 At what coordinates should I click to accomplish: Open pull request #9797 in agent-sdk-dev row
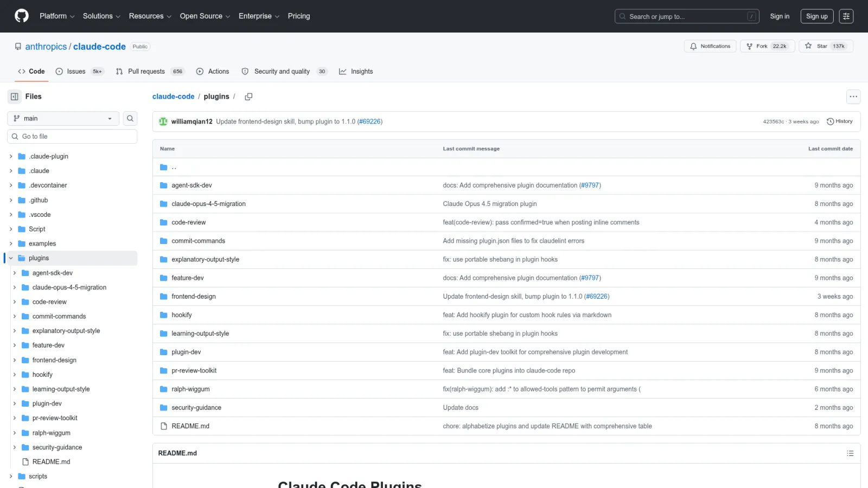(590, 185)
